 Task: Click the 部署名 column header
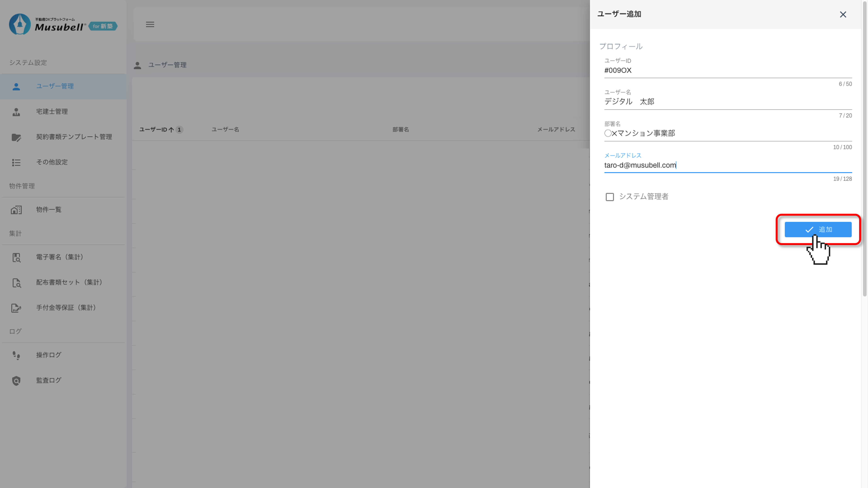[x=401, y=130]
